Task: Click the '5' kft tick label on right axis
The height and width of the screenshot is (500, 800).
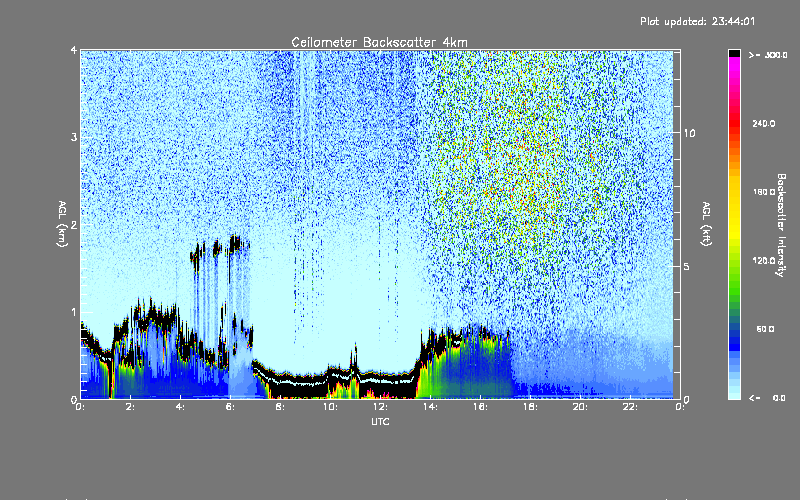Action: tap(687, 266)
